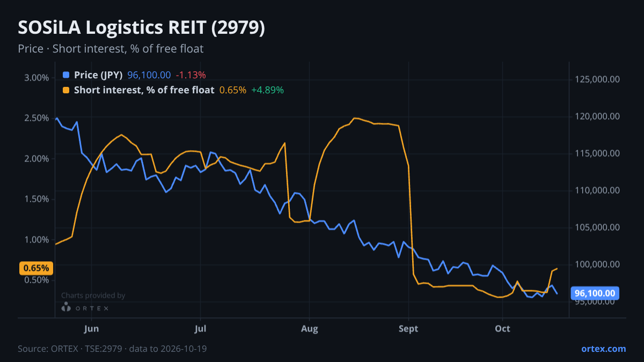Click the Sept label on the time axis
This screenshot has width=644, height=362.
point(409,328)
